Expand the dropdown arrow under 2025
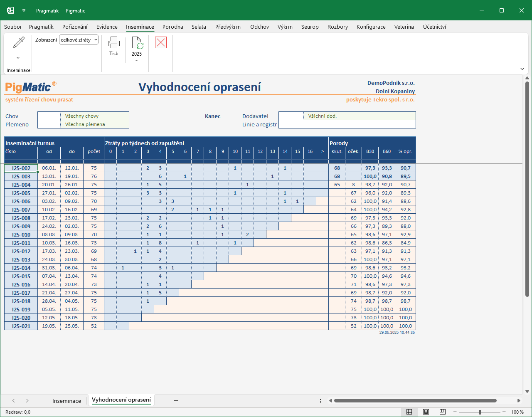This screenshot has height=417, width=532. coord(137,61)
